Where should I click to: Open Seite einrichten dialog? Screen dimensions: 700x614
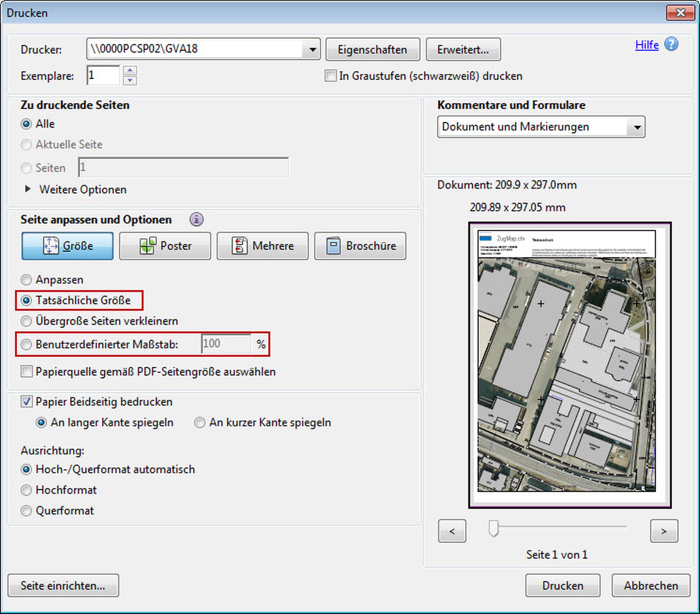tap(63, 586)
